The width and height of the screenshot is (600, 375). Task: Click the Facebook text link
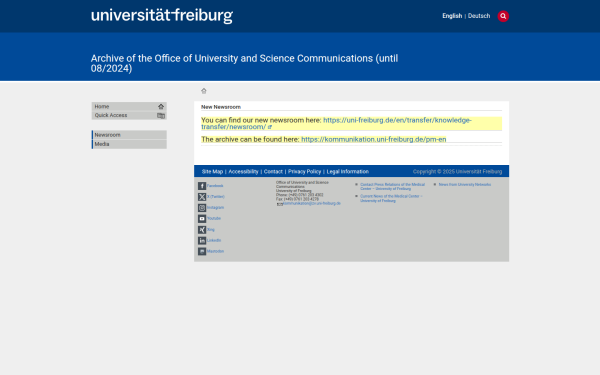[215, 186]
